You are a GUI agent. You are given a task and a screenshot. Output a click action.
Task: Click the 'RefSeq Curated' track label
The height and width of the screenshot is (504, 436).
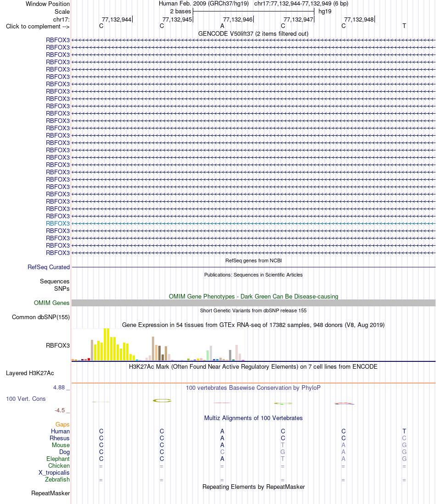[x=49, y=267]
